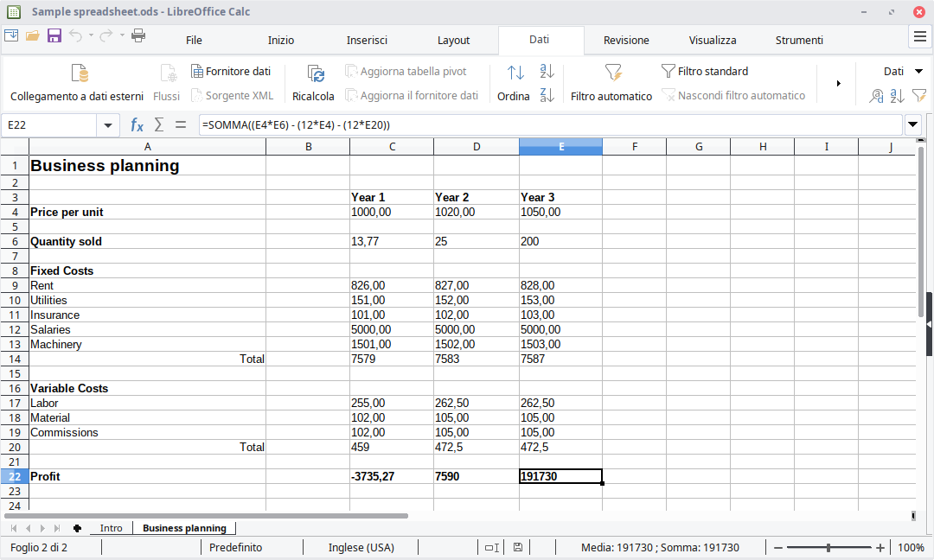Add a new sheet with plus icon
Image resolution: width=934 pixels, height=560 pixels.
77,528
